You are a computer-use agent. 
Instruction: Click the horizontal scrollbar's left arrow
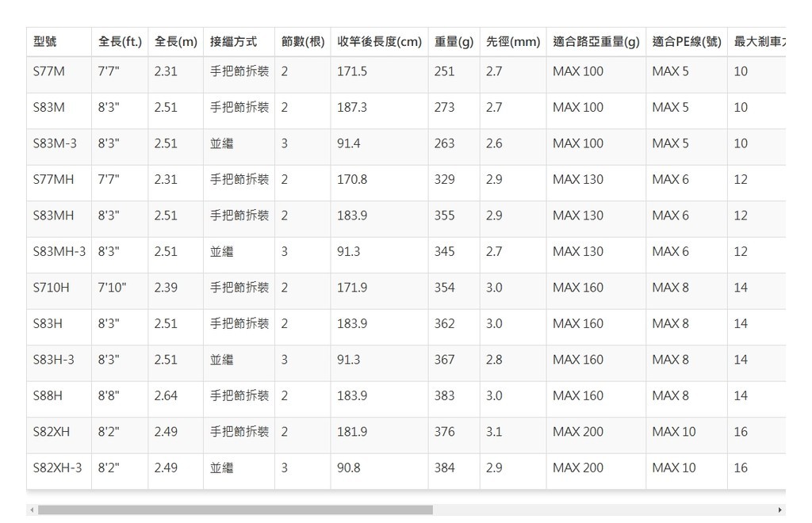click(x=31, y=510)
